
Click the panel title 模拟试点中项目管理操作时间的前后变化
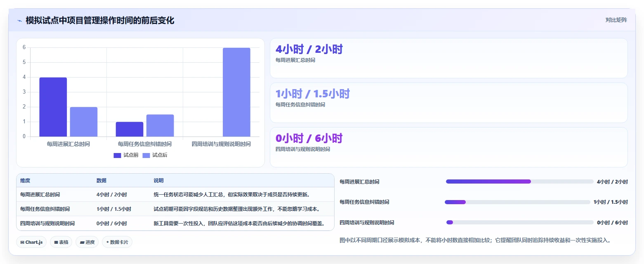[100, 20]
